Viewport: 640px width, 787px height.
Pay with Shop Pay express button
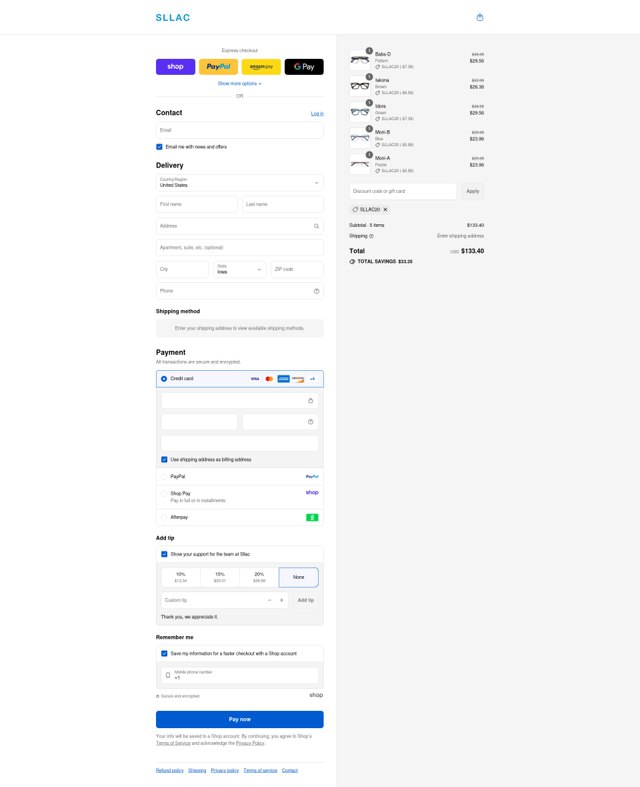coord(175,67)
